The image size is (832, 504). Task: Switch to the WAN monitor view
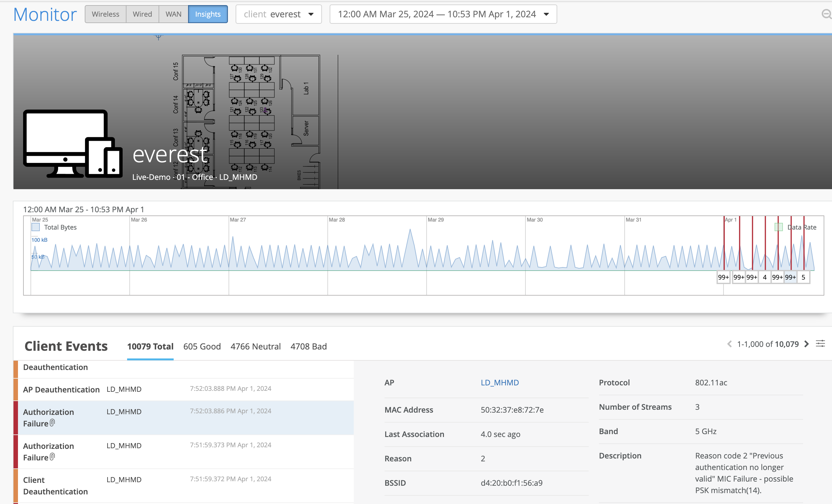coord(173,14)
